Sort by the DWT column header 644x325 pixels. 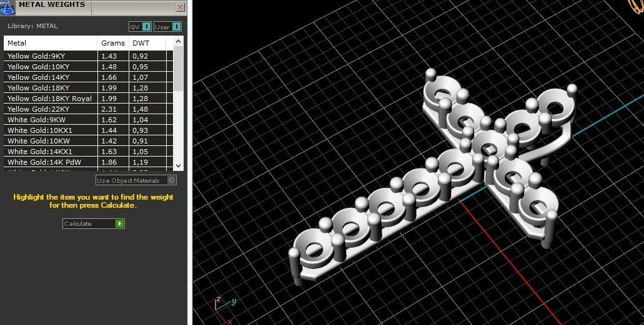click(147, 42)
